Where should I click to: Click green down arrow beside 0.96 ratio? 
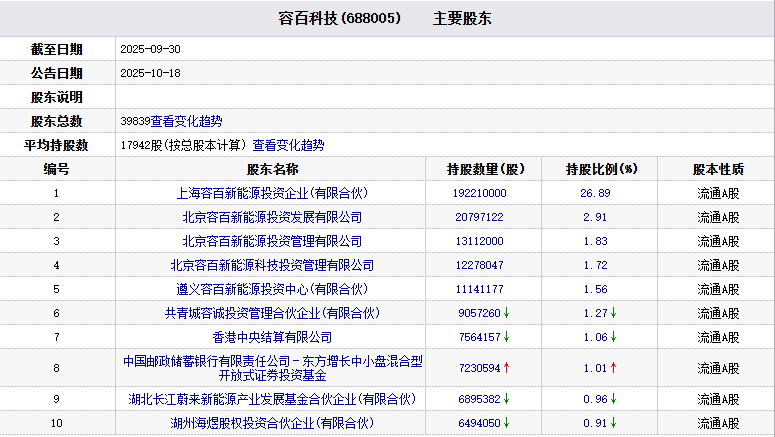[x=613, y=399]
